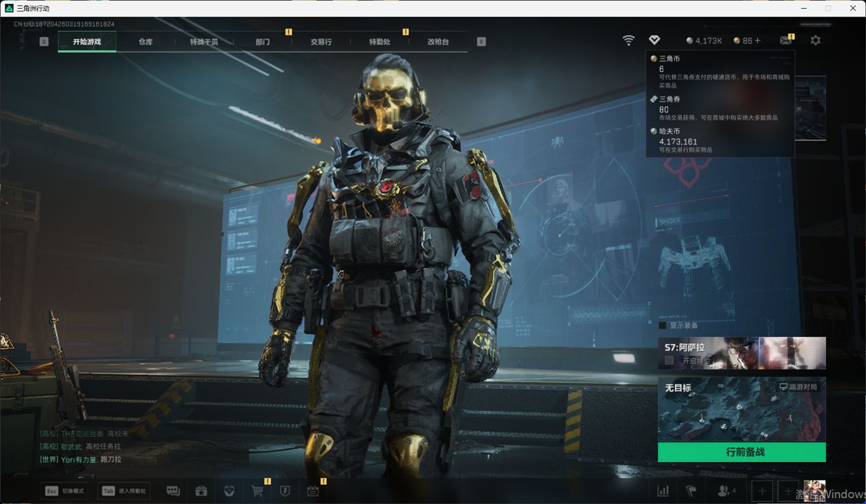
Task: Click the 三角币 balance showing 86 +
Action: (747, 41)
